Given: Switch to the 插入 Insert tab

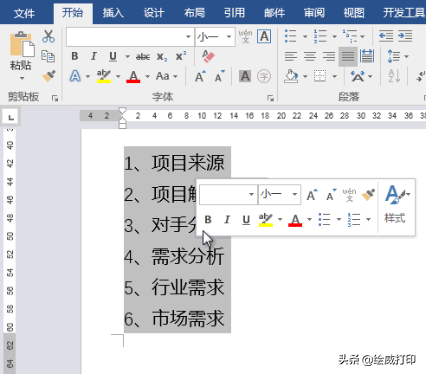Looking at the screenshot, I should click(113, 13).
